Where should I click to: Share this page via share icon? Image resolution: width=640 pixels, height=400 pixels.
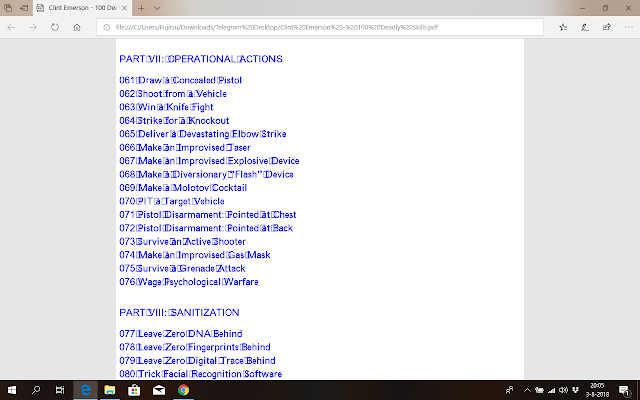tap(607, 27)
